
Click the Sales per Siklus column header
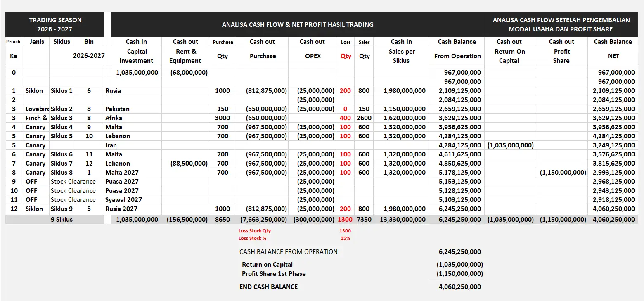[x=401, y=56]
